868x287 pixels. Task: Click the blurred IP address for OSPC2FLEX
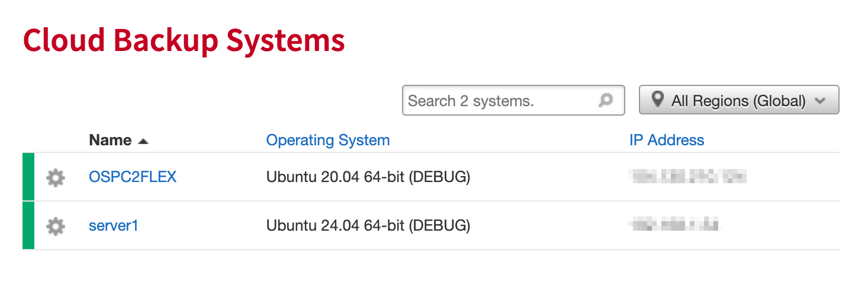(687, 176)
